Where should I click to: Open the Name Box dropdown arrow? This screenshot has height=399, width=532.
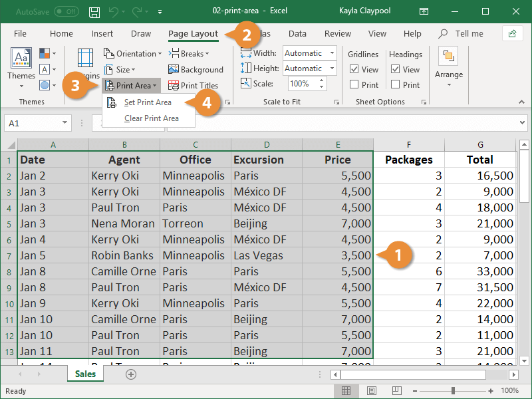[65, 123]
